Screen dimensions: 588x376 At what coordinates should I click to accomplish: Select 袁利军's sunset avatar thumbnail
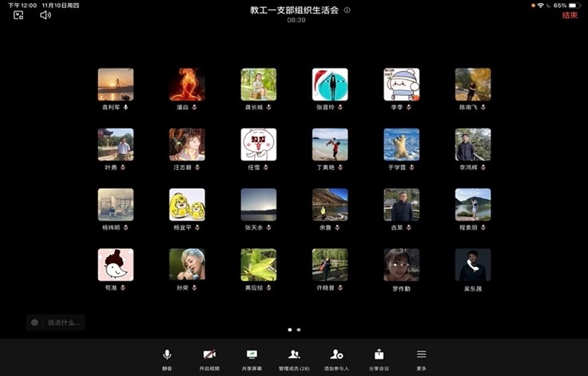pos(116,84)
